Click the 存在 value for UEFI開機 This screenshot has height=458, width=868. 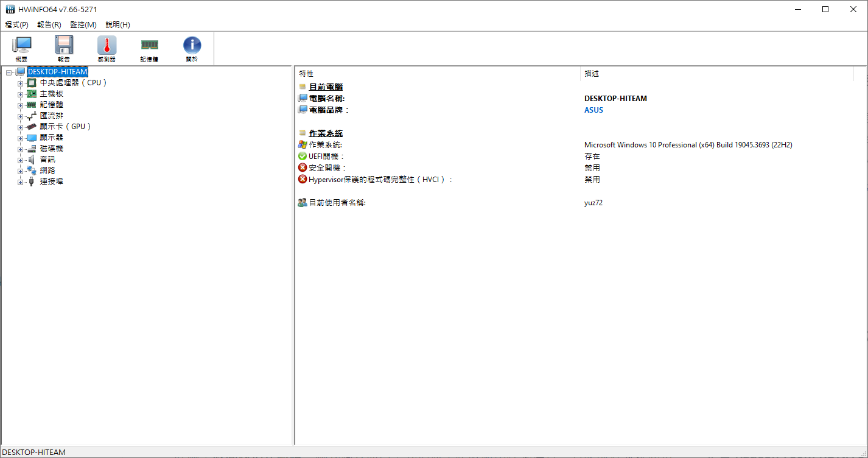pos(592,157)
